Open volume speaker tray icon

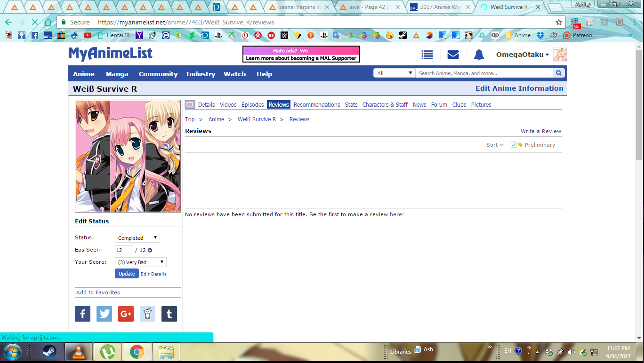click(572, 352)
